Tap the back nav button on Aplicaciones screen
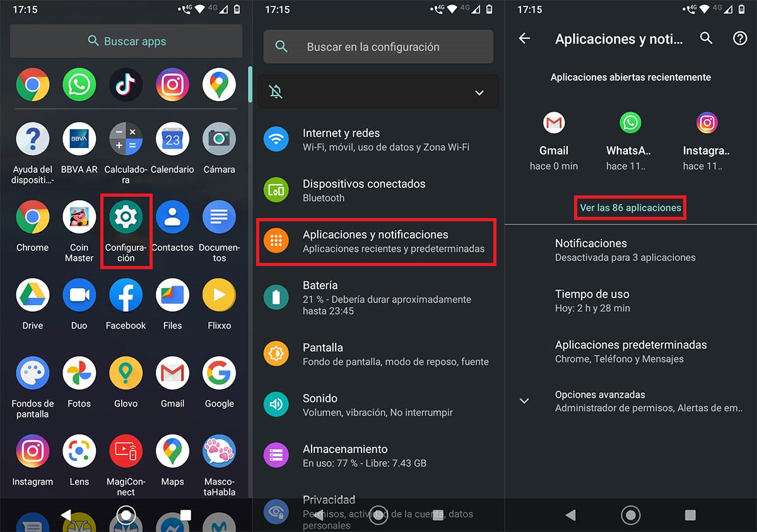This screenshot has height=532, width=757. [x=571, y=515]
